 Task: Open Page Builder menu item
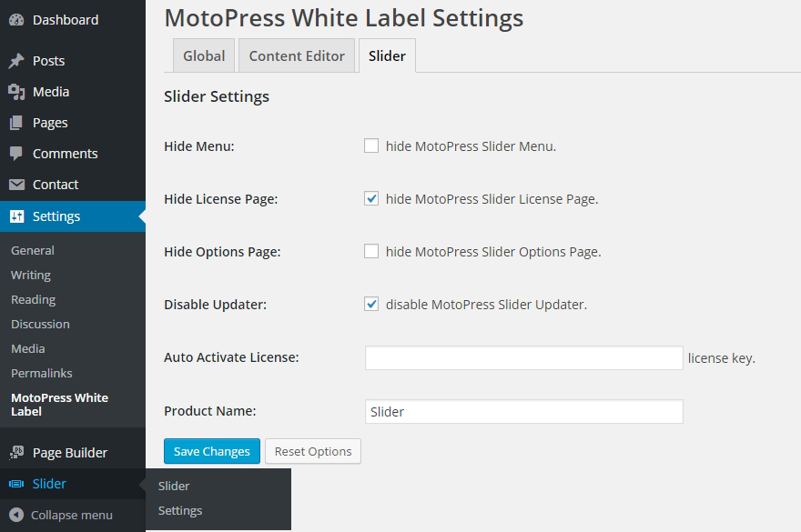[x=73, y=452]
